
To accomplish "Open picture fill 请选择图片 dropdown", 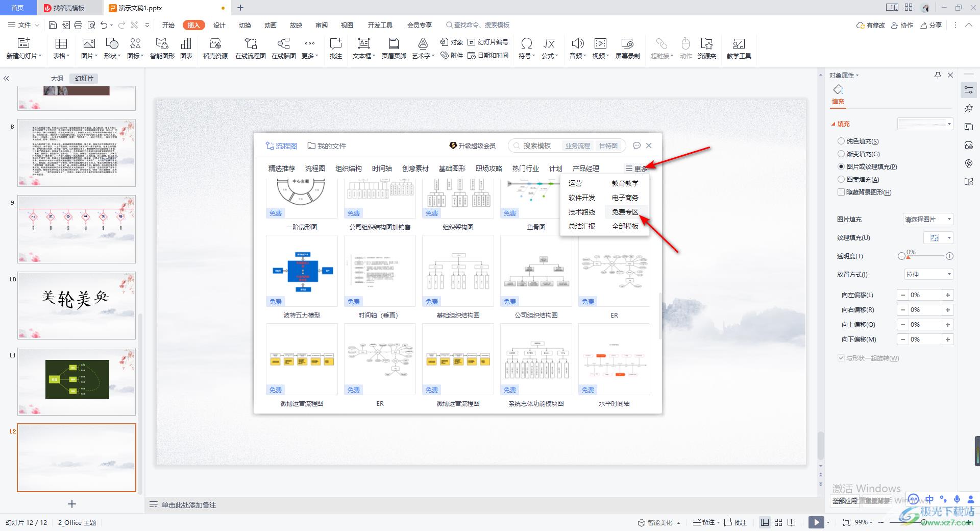I will (x=928, y=219).
